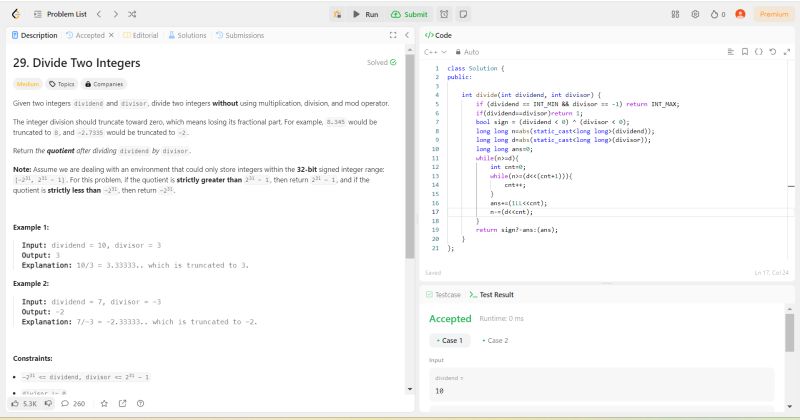Open the 260 comments

click(73, 403)
